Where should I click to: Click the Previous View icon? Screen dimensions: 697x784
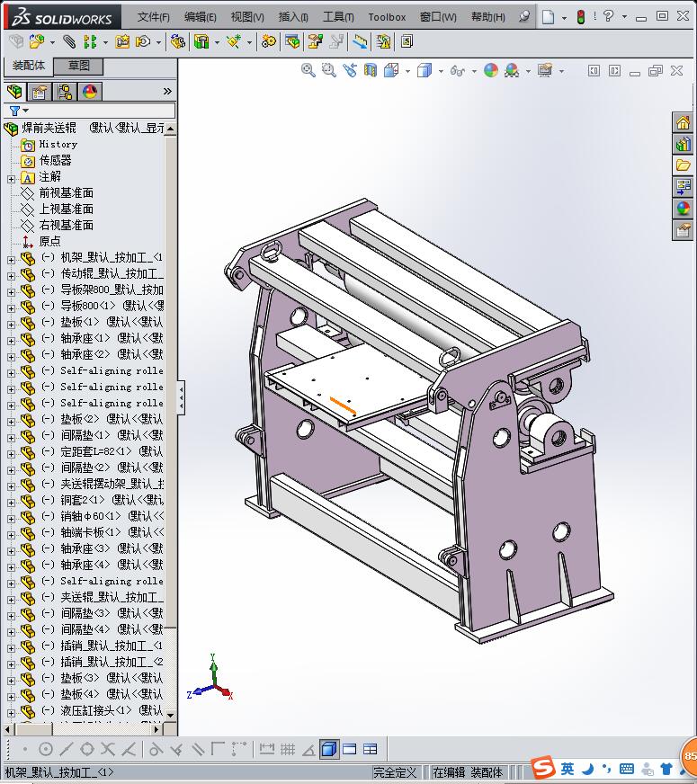[350, 70]
